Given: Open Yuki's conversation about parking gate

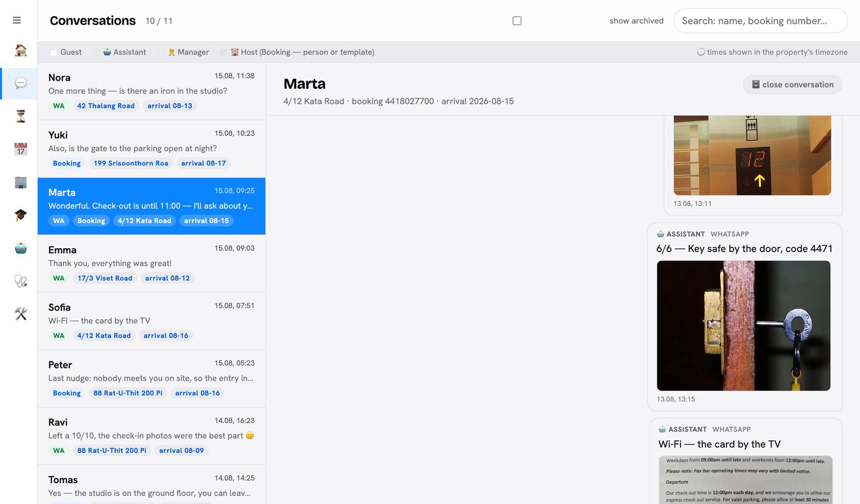Looking at the screenshot, I should (x=152, y=149).
